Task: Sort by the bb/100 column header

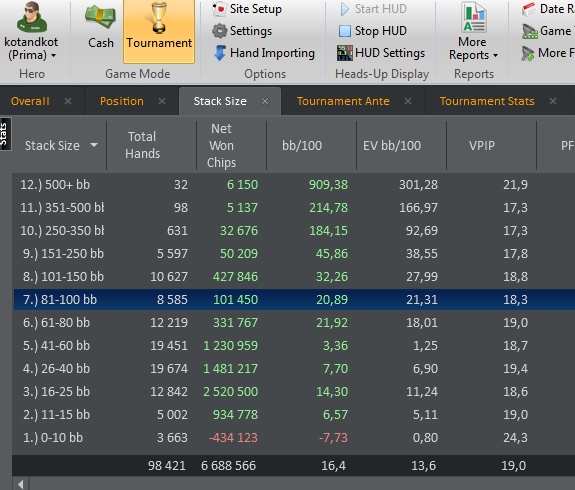Action: click(302, 146)
